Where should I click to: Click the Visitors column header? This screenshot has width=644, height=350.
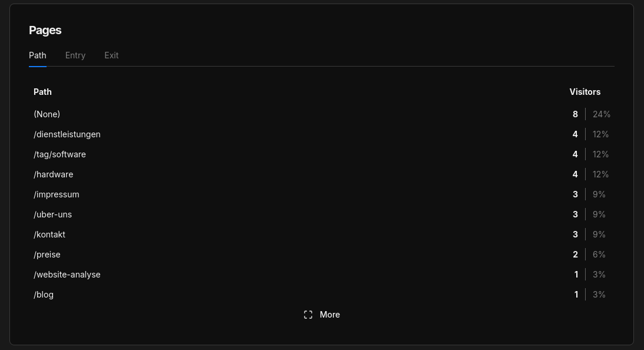(584, 92)
